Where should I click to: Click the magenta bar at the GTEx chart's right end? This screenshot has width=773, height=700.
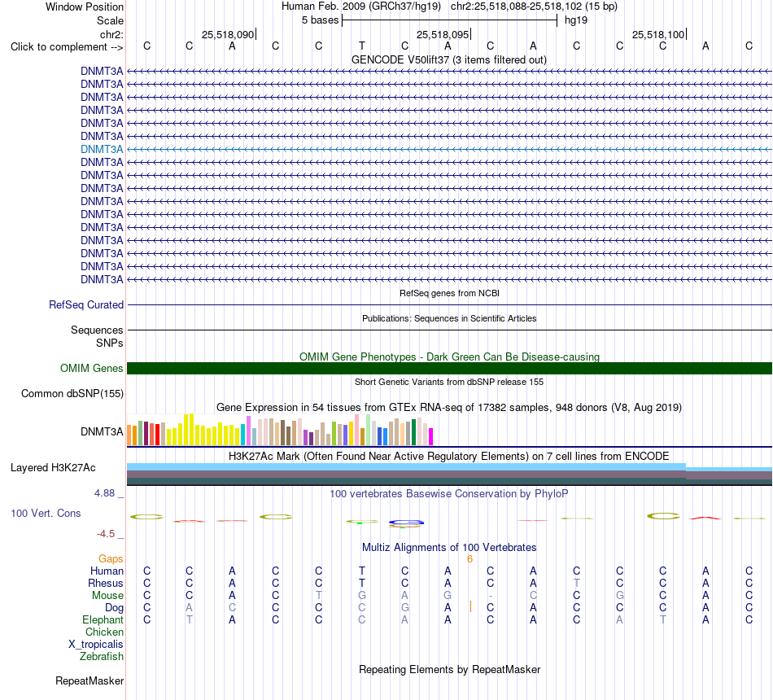coord(431,437)
